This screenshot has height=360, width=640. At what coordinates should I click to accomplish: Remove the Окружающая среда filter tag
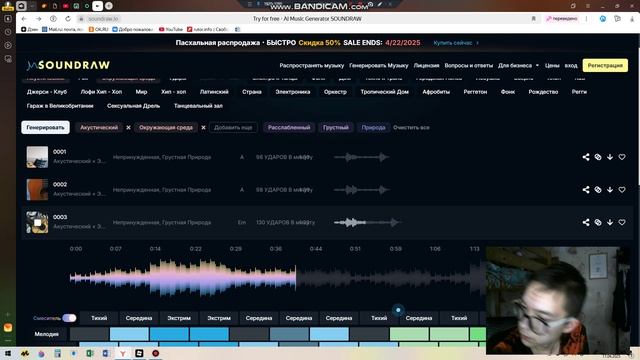click(x=203, y=128)
